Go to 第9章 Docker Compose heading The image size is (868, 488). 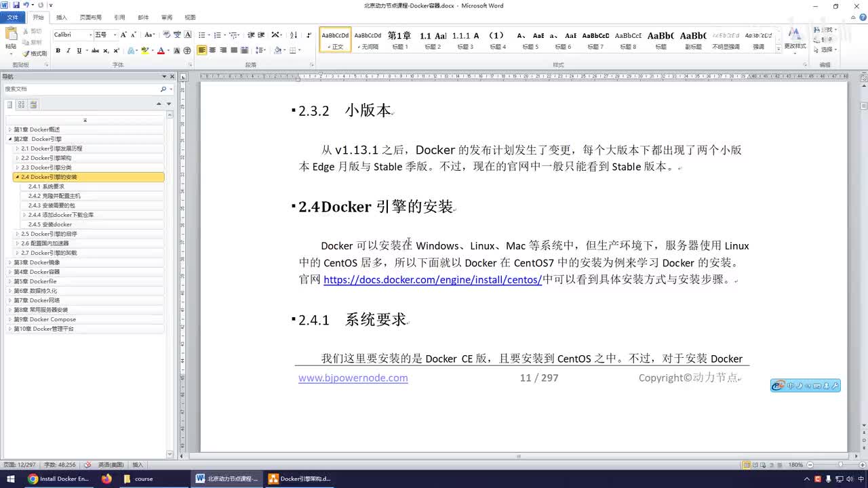(x=45, y=319)
